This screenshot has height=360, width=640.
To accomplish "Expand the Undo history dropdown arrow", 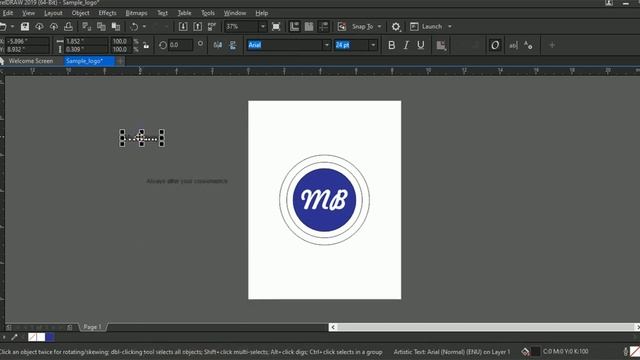I will (144, 27).
